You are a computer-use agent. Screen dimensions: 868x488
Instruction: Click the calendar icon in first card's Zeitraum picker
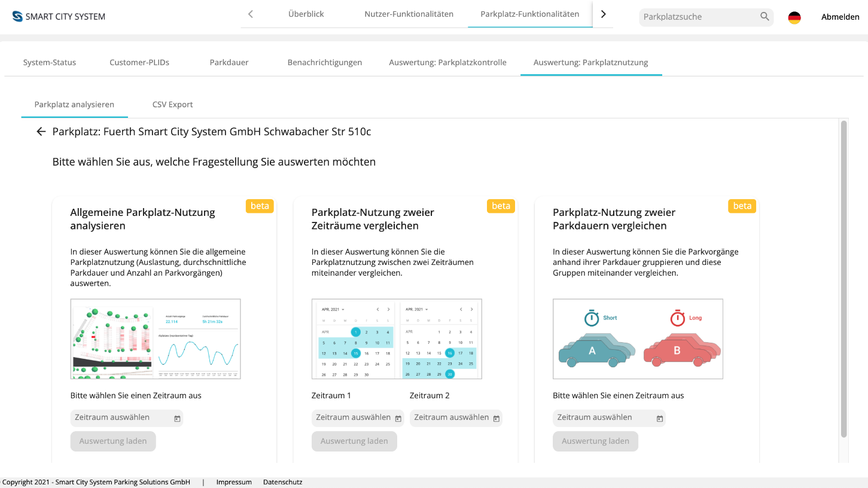(x=176, y=418)
